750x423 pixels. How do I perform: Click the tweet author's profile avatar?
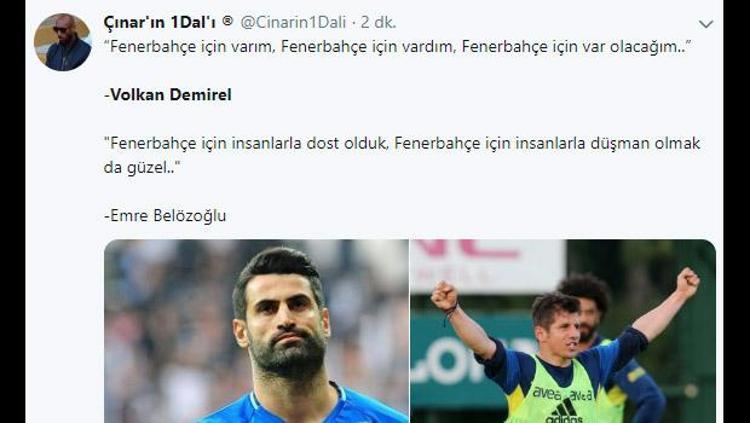63,42
